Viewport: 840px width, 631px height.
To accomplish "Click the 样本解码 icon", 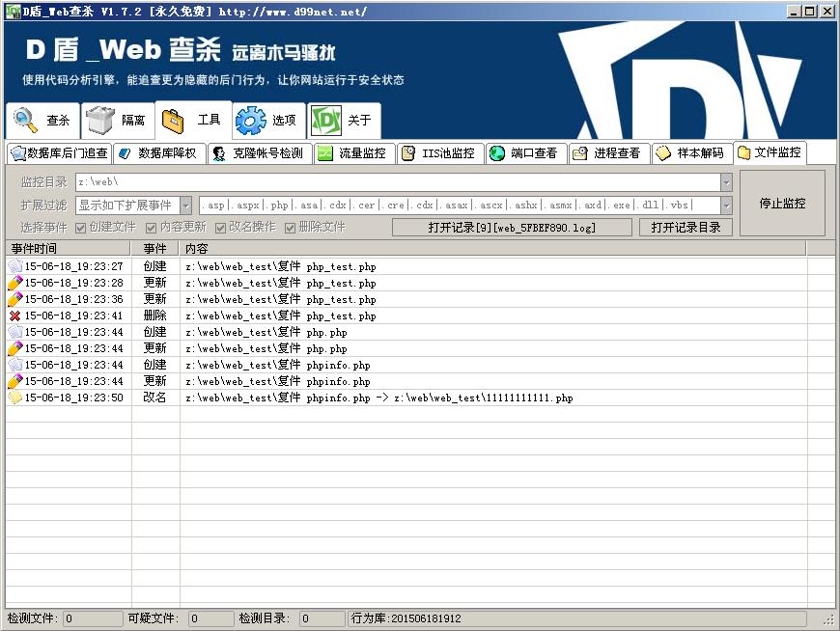I will 663,153.
